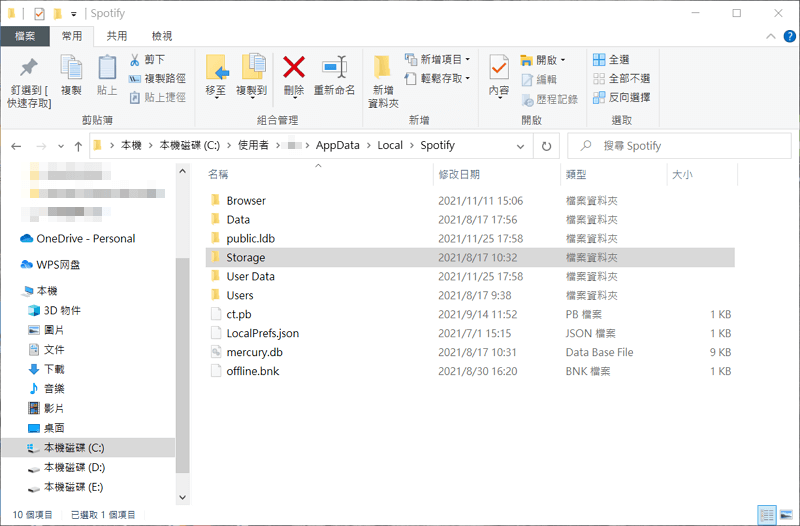This screenshot has width=800, height=526.
Task: Select the Storage folder
Action: coord(470,257)
